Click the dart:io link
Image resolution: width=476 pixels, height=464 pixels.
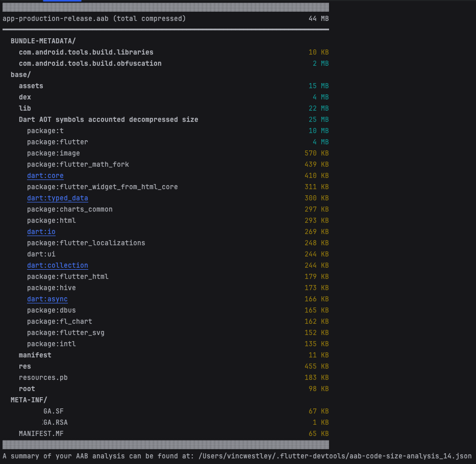[x=41, y=232]
